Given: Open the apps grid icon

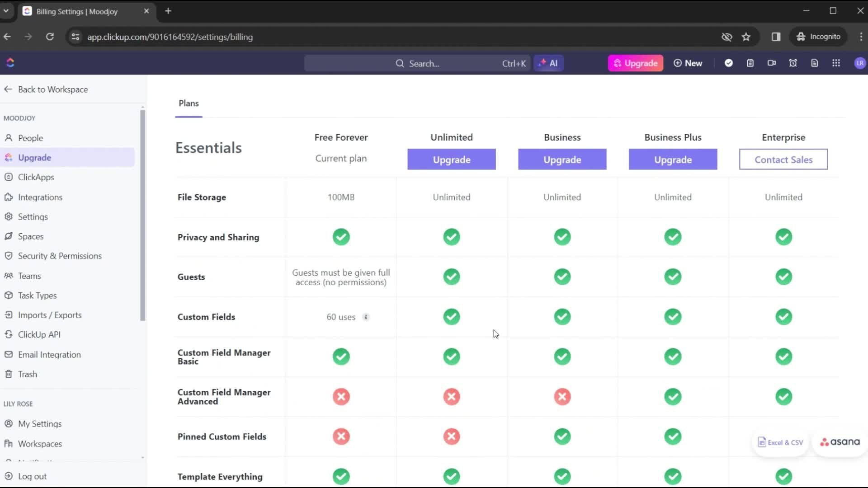Looking at the screenshot, I should [836, 63].
